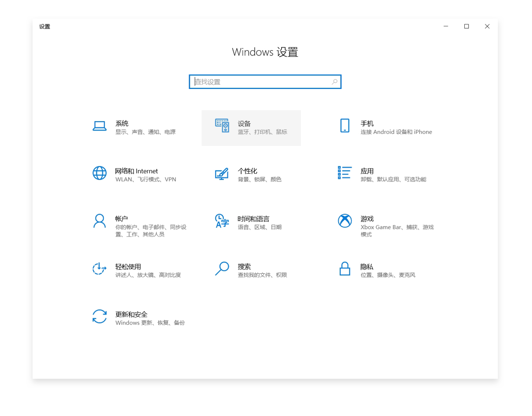Open the 更新和安全 title
The image size is (532, 416).
pyautogui.click(x=131, y=315)
